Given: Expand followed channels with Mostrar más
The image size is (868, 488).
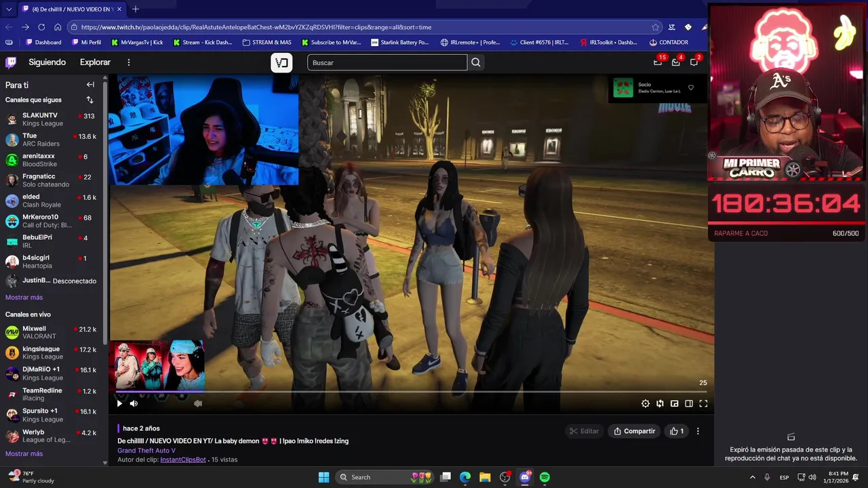Looking at the screenshot, I should coord(24,298).
